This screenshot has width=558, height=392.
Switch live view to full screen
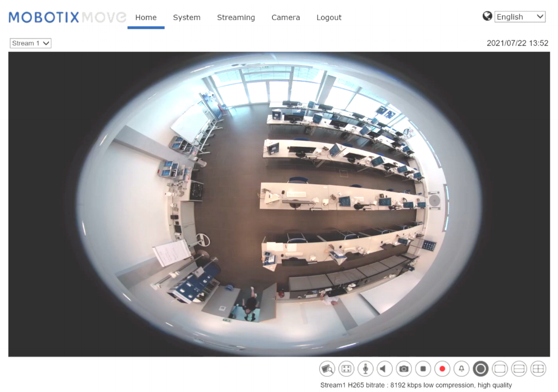[346, 368]
